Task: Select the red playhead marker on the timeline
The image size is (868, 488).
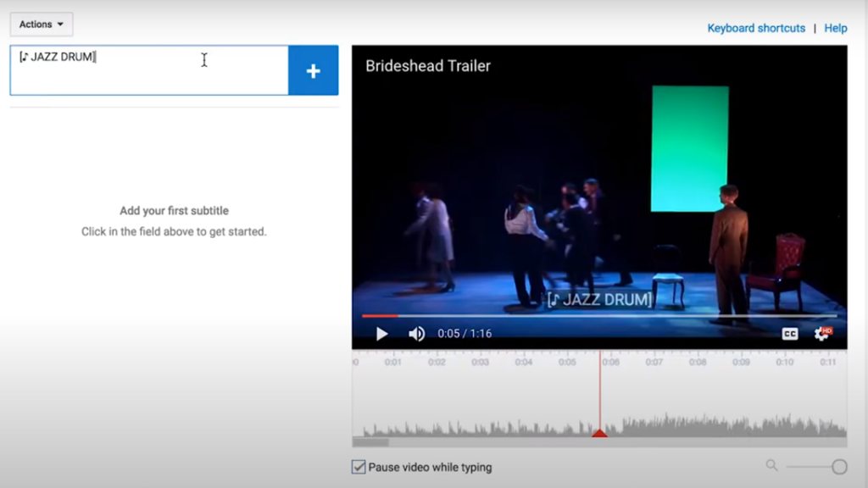Action: [x=599, y=433]
